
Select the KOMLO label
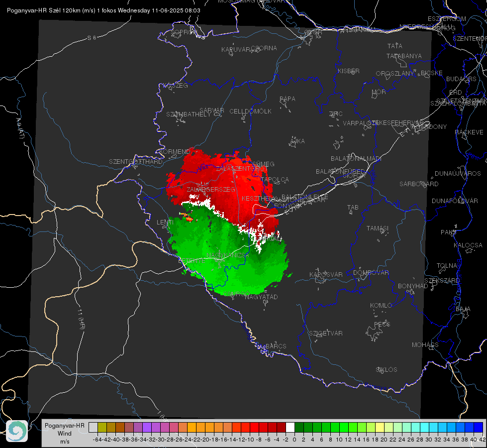pos(381,306)
